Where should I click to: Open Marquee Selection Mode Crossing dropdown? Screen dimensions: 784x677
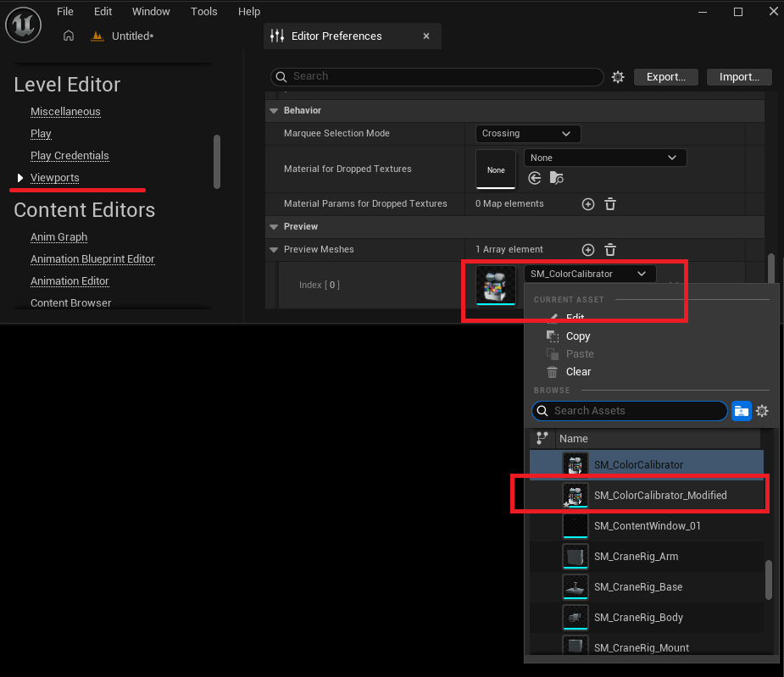[528, 134]
